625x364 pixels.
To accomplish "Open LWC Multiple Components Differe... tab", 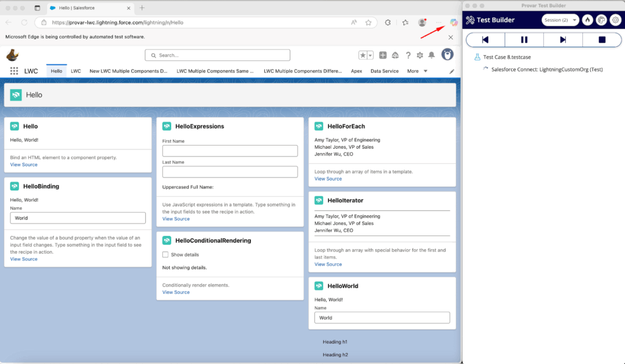I will tap(303, 71).
